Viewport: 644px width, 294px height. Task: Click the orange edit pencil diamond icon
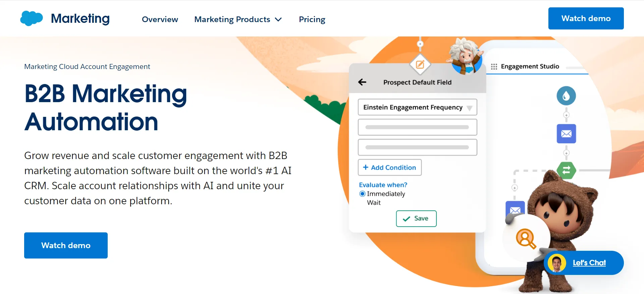pyautogui.click(x=420, y=64)
